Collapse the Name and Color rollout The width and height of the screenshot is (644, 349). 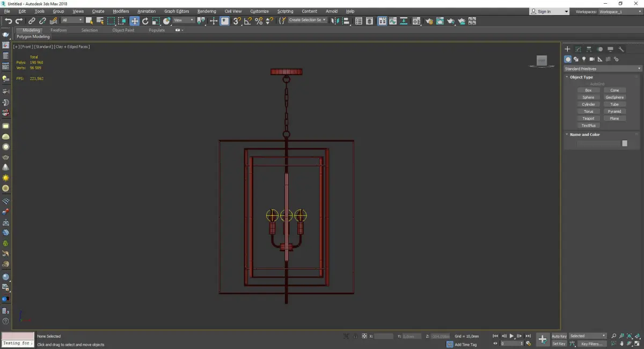click(584, 135)
